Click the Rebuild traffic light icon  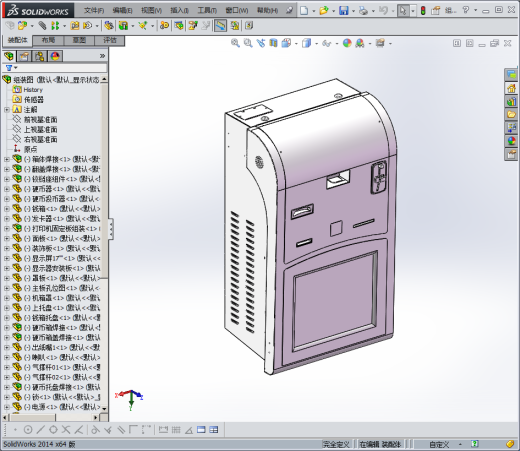(x=423, y=11)
